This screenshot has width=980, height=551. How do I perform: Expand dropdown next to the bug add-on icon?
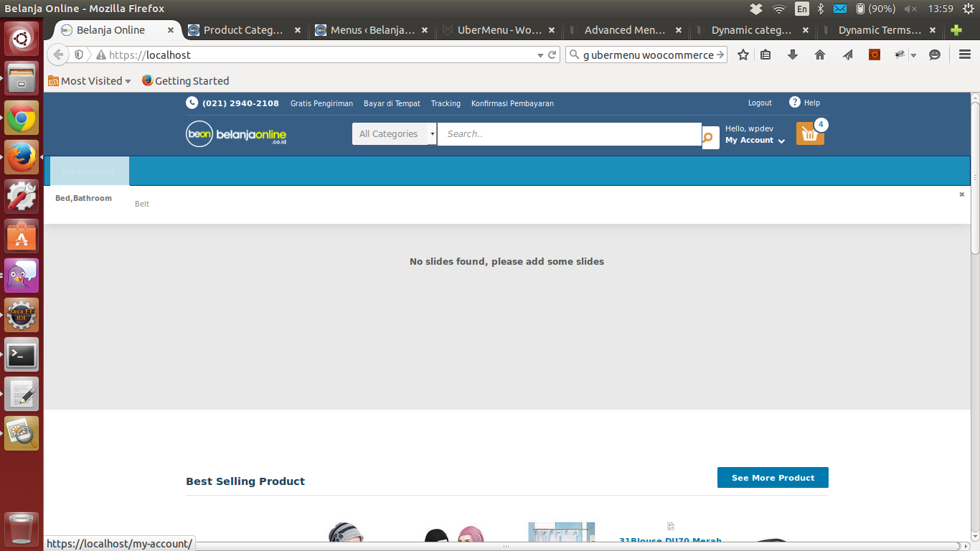pyautogui.click(x=913, y=55)
